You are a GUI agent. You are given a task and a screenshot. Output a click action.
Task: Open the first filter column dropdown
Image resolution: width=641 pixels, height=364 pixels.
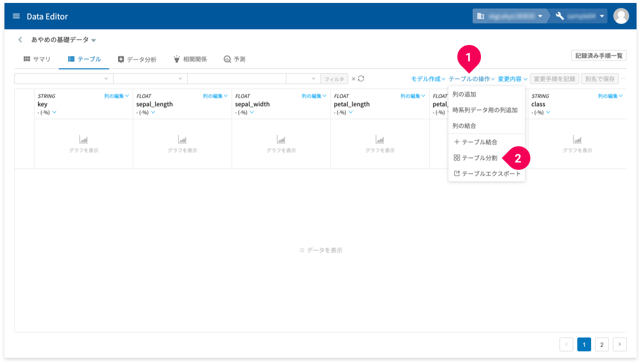coord(64,79)
